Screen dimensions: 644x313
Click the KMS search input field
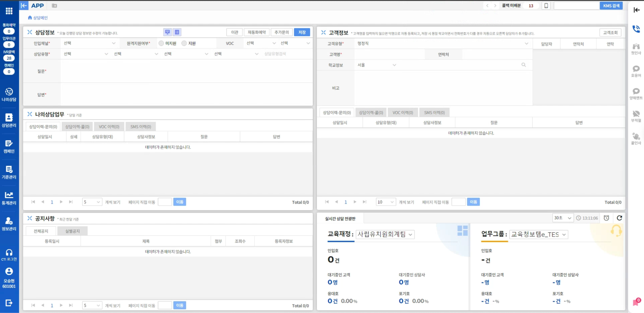coord(577,6)
